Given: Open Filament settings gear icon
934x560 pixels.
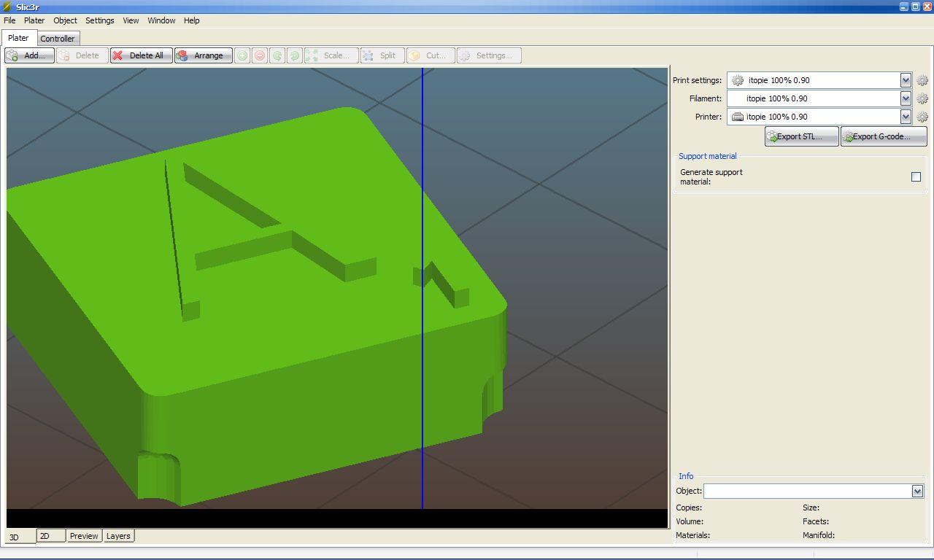Looking at the screenshot, I should 922,98.
